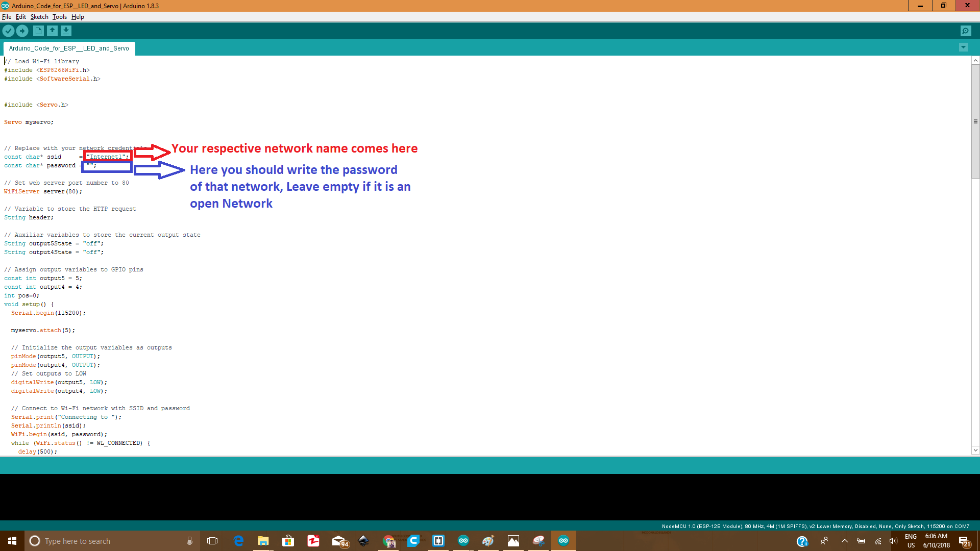This screenshot has width=980, height=551.
Task: Open Microsoft Edge from the taskbar
Action: click(238, 541)
